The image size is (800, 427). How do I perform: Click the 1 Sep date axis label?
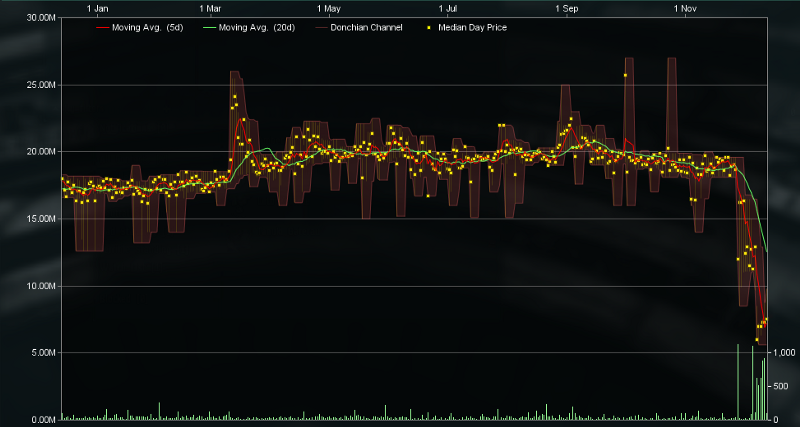coord(566,8)
